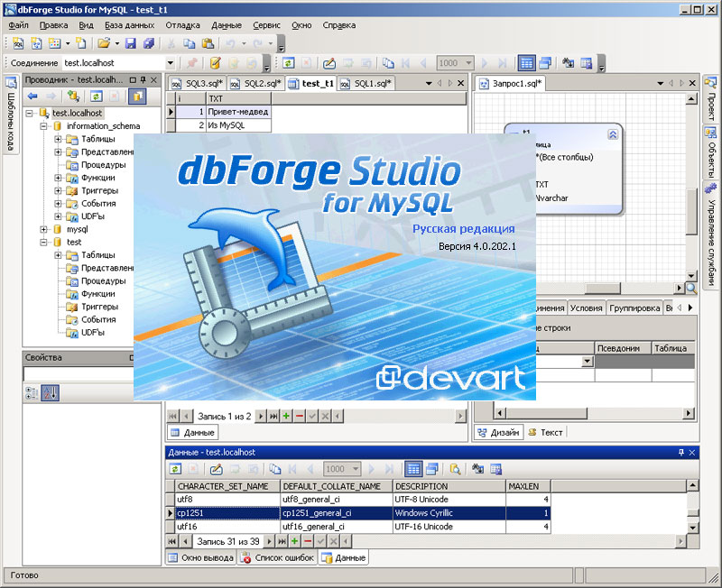Switch to the Окно вывода tab
This screenshot has width=722, height=588.
[x=200, y=557]
